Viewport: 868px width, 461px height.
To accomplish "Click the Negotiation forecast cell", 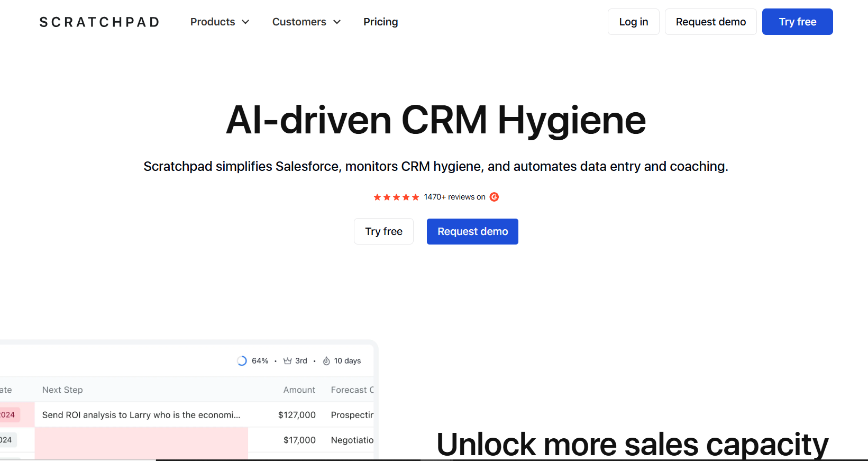I will click(352, 440).
